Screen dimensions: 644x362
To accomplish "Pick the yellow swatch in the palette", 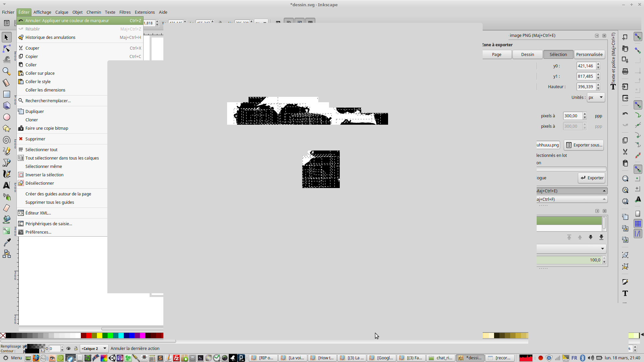I will [100, 336].
